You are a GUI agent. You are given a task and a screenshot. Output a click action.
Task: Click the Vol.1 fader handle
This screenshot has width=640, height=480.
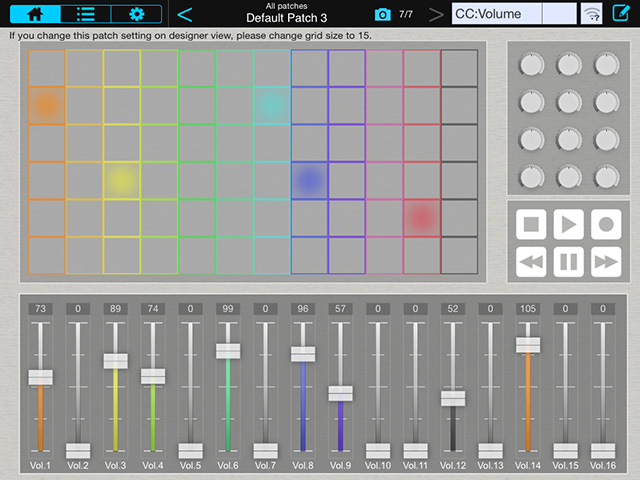[x=40, y=377]
